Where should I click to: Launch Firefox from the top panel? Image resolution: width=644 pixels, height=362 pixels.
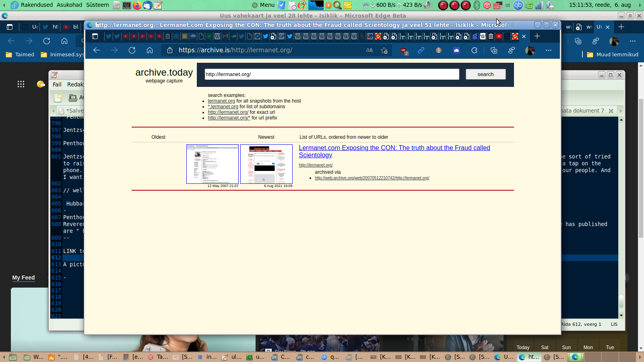[x=137, y=5]
